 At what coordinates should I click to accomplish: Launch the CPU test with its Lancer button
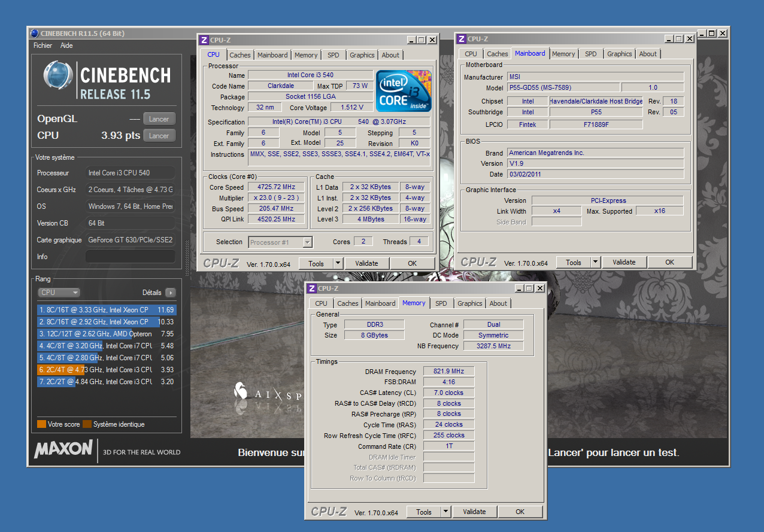pos(159,136)
